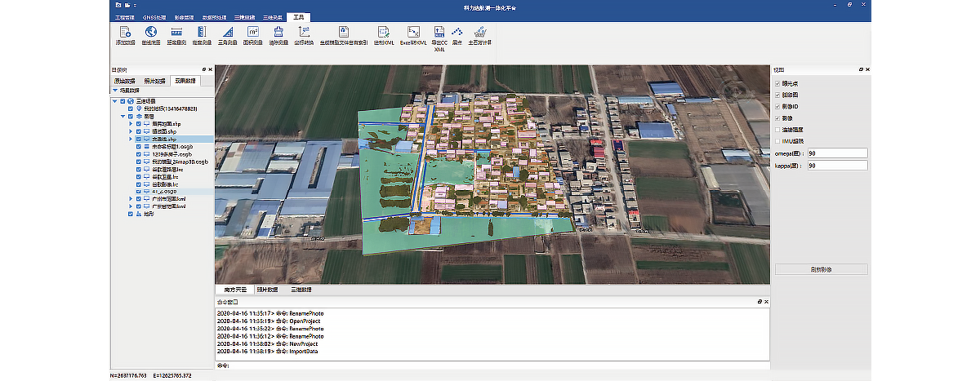This screenshot has height=381, width=980.
Task: Uncheck the 影像ID checkbox in view panel
Action: 777,107
